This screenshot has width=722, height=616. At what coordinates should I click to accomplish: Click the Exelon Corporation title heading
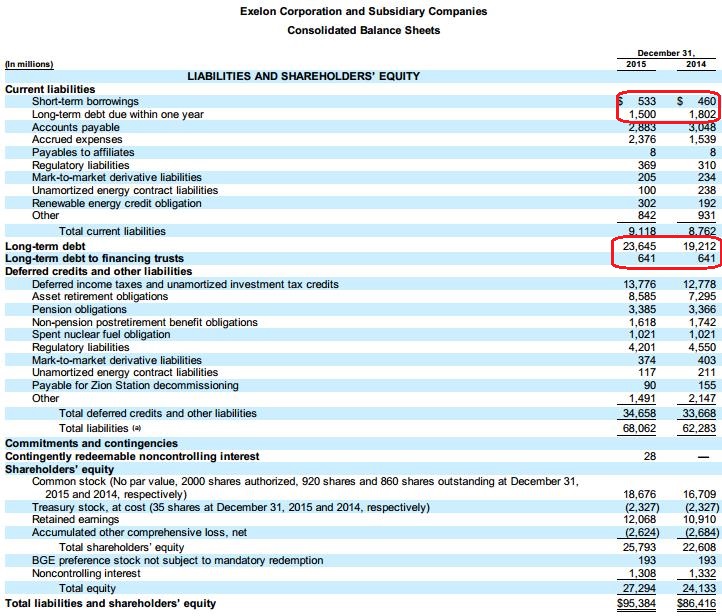(364, 12)
